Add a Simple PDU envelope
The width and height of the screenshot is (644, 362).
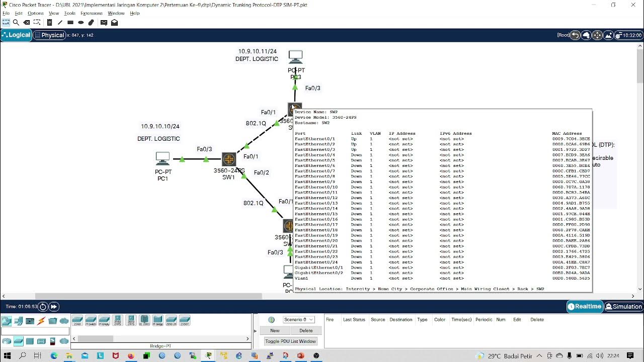pyautogui.click(x=104, y=23)
